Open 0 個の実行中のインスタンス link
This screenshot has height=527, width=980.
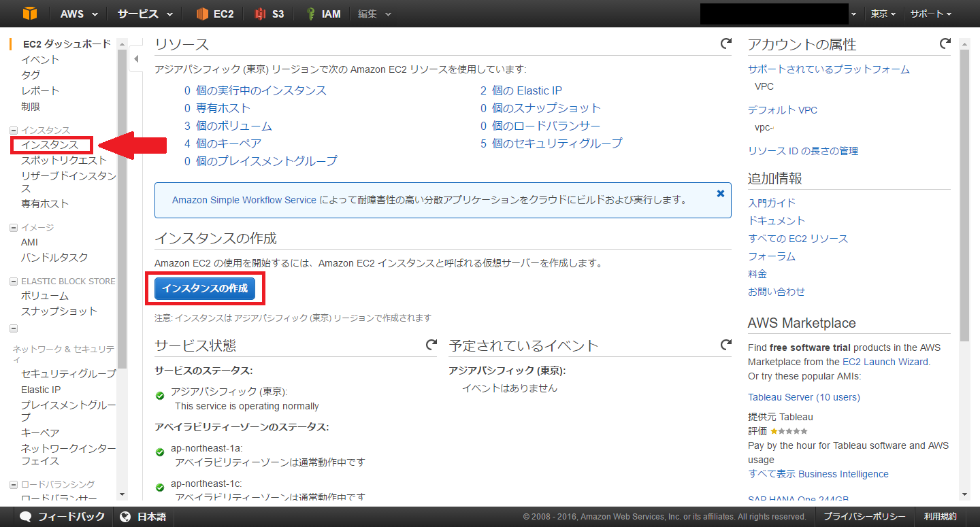coord(255,90)
